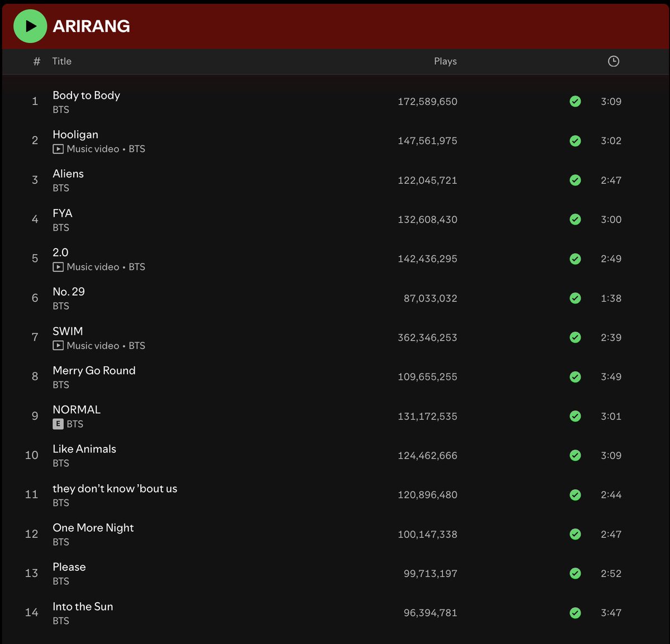Image resolution: width=670 pixels, height=644 pixels.
Task: Open the track Body to Body
Action: click(x=87, y=96)
